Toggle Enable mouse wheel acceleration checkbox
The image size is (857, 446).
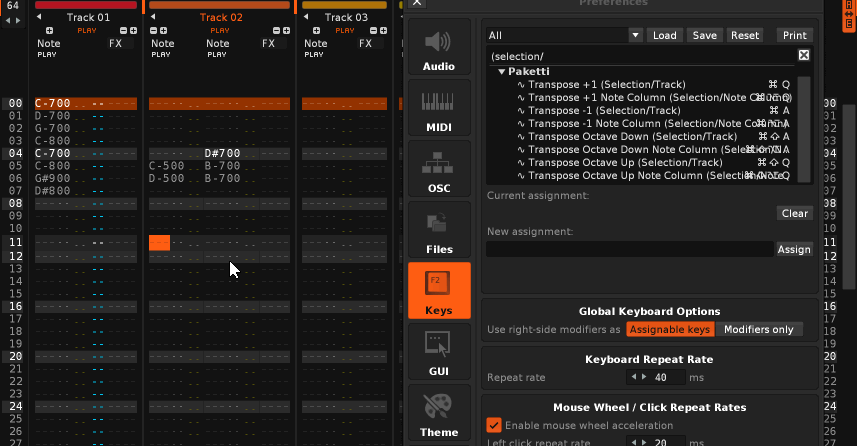[x=493, y=425]
